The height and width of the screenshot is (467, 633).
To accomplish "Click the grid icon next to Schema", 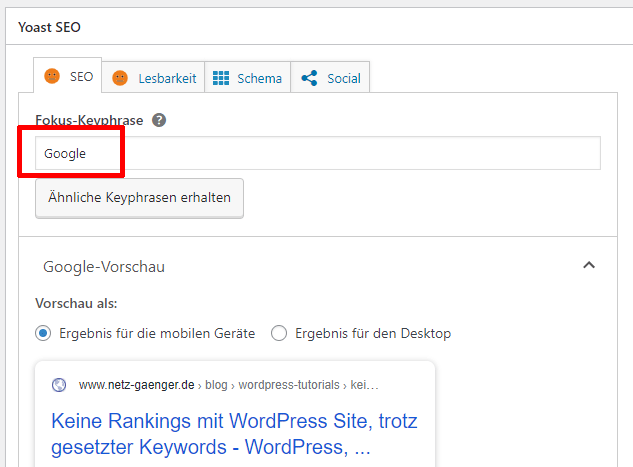I will tap(221, 78).
